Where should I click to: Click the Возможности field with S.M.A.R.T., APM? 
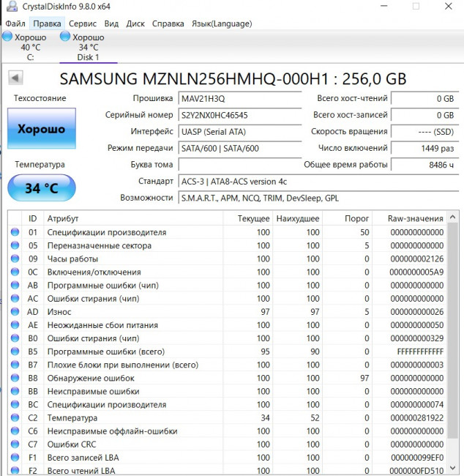point(318,198)
